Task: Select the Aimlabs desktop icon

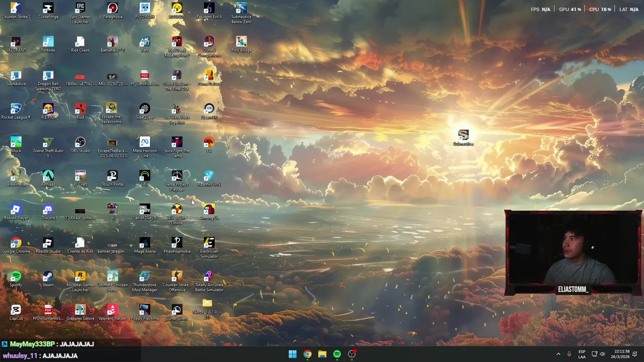Action: point(48,178)
